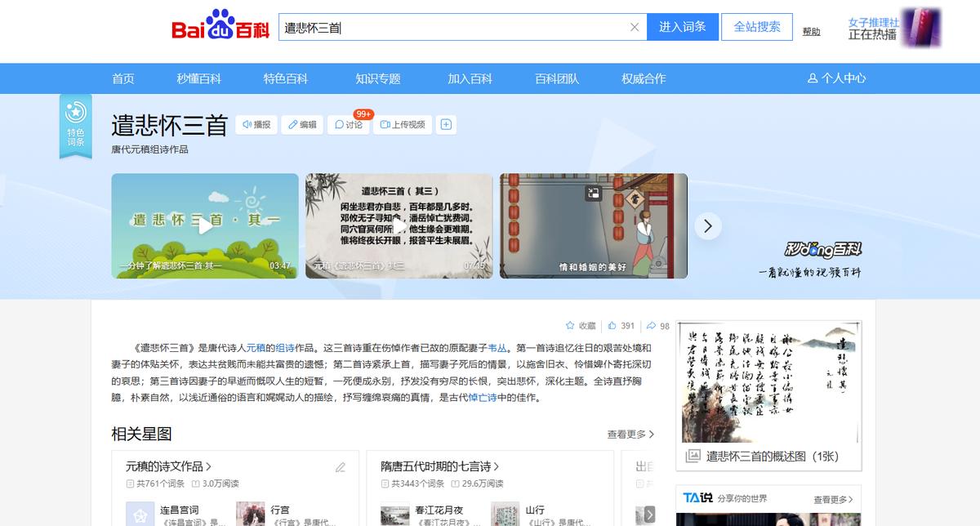Image resolution: width=980 pixels, height=526 pixels.
Task: Open the 讨论 discussion bubble button
Action: pos(348,125)
